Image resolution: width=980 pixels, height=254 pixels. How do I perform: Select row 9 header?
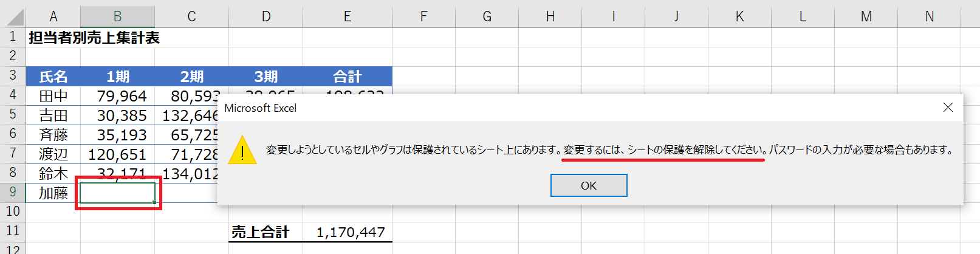13,193
